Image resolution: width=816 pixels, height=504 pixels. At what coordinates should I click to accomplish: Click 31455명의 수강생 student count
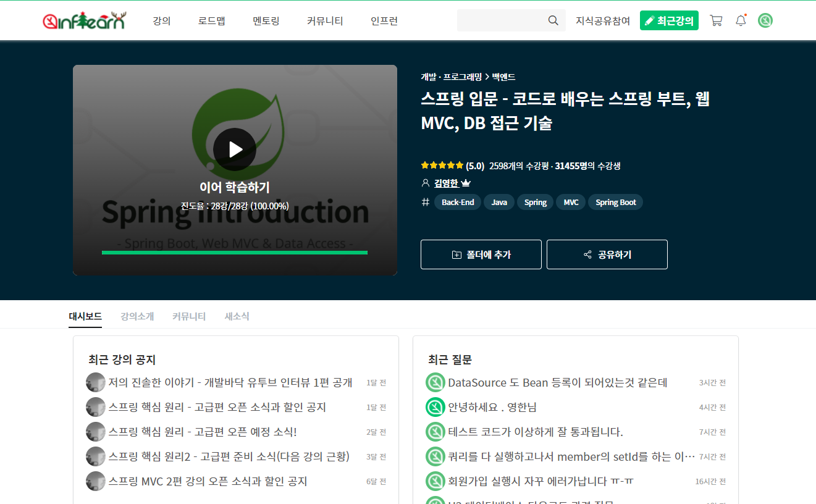[587, 166]
